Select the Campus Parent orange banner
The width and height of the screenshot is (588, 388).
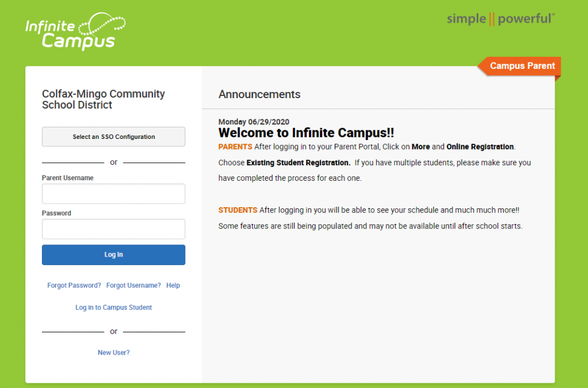521,66
